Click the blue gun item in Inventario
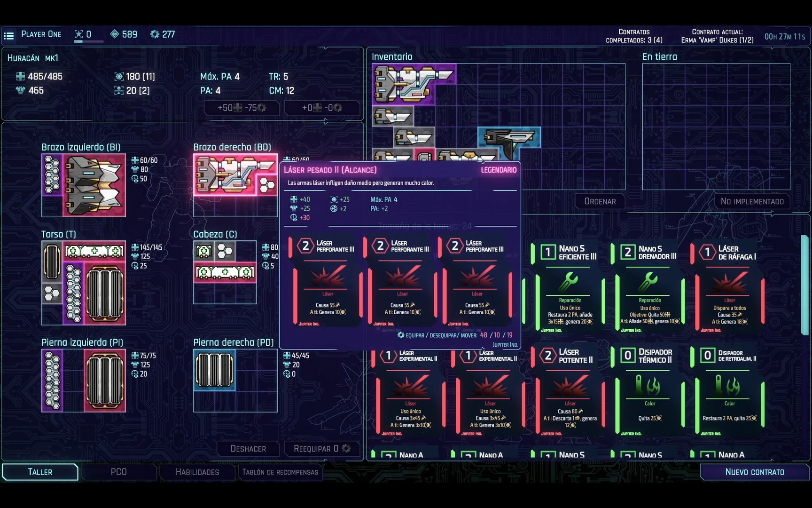Viewport: 812px width, 508px height. tap(510, 139)
